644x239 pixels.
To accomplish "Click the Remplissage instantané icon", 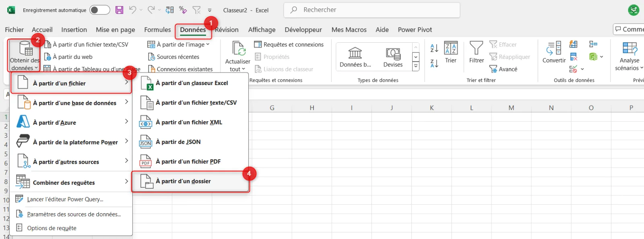I will tap(573, 44).
